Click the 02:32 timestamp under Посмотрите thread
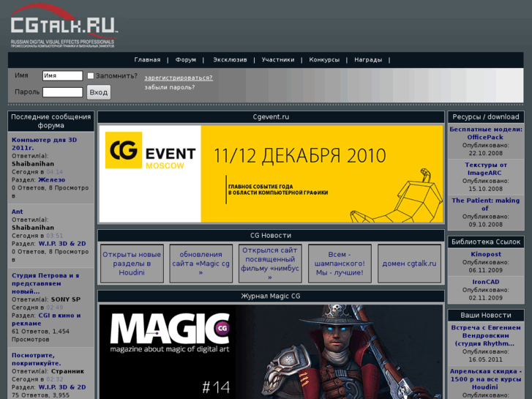Viewport: 532px width, 399px height. point(55,379)
